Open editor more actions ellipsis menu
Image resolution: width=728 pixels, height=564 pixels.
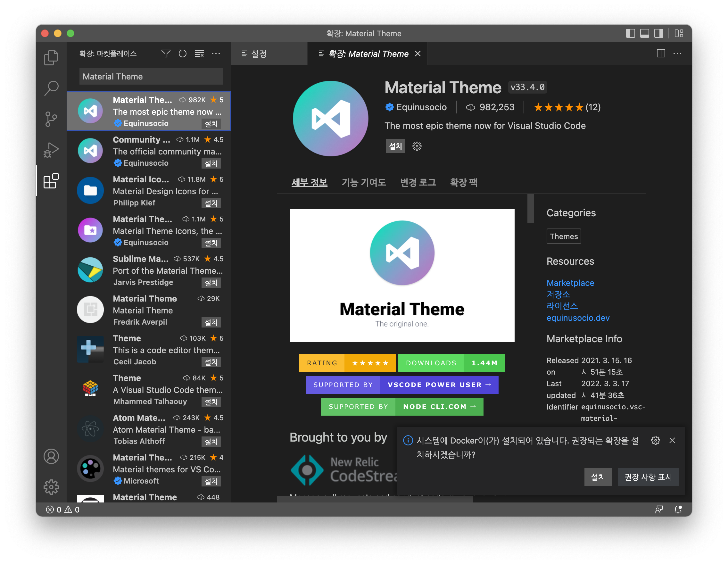pos(677,54)
